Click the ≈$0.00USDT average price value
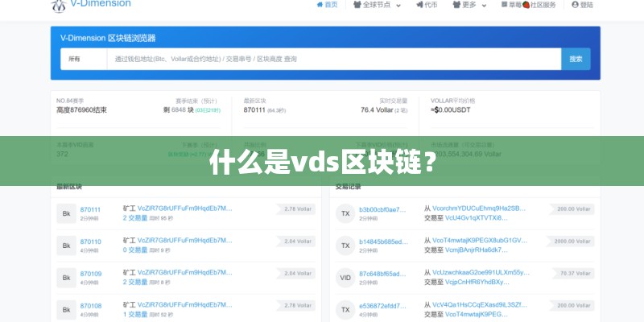Image resolution: width=644 pixels, height=322 pixels. pyautogui.click(x=451, y=110)
